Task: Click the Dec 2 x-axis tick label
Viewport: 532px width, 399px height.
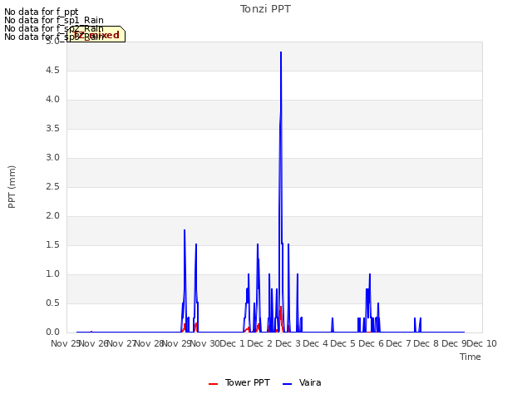Action: pyautogui.click(x=260, y=343)
